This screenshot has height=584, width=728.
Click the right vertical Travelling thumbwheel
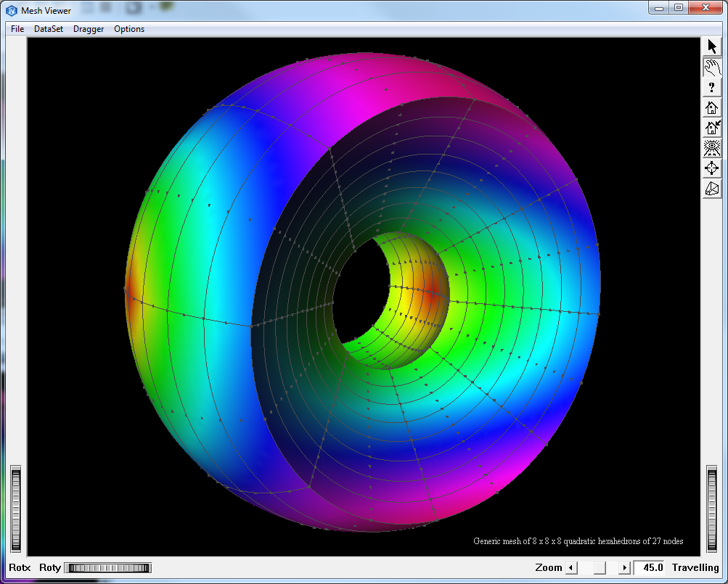coord(712,509)
